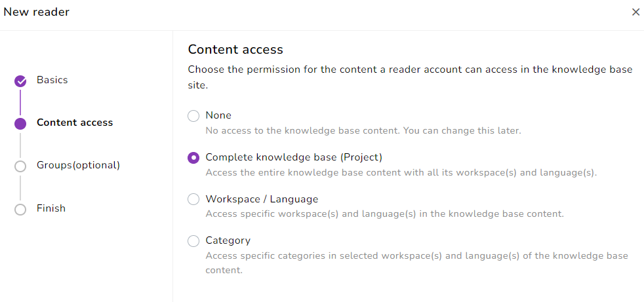Click the None option label
644x302 pixels.
click(x=218, y=115)
